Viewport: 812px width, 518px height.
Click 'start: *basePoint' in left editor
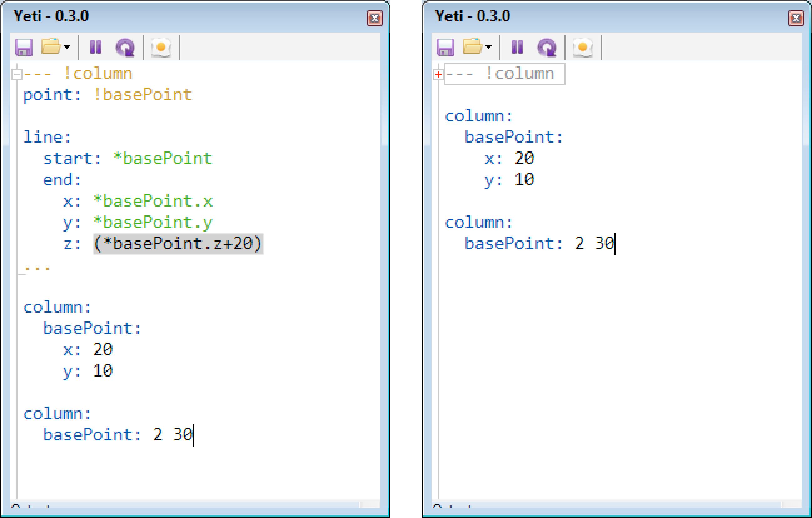128,159
